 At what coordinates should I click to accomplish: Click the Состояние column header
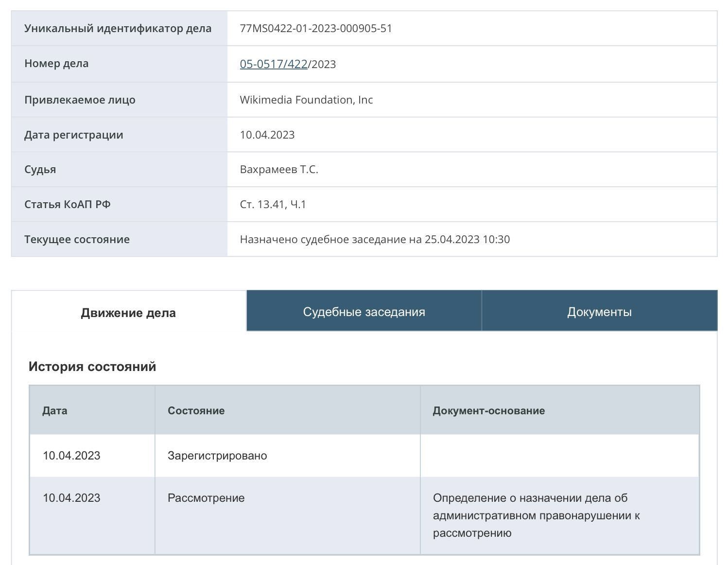coord(196,410)
